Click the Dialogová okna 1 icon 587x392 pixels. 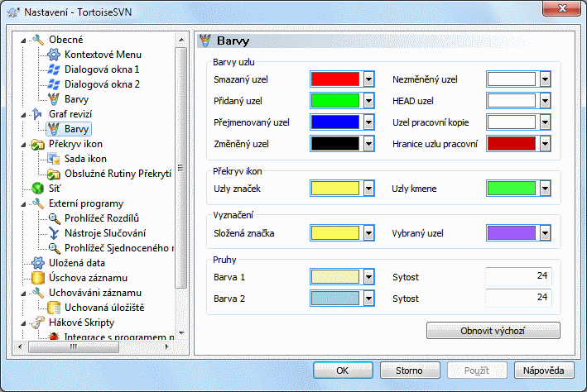[54, 69]
